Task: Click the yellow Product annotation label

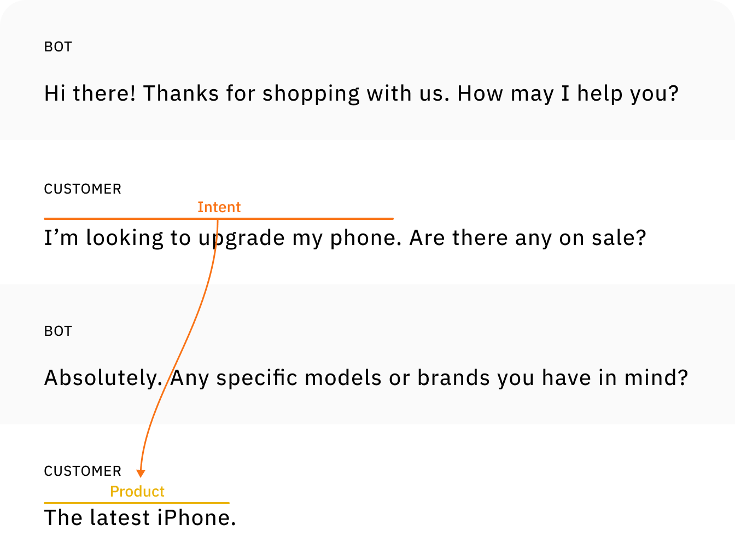Action: point(137,492)
